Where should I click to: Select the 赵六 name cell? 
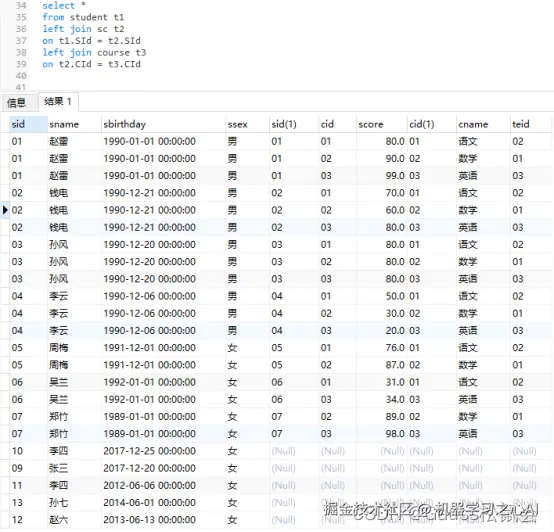click(x=74, y=520)
